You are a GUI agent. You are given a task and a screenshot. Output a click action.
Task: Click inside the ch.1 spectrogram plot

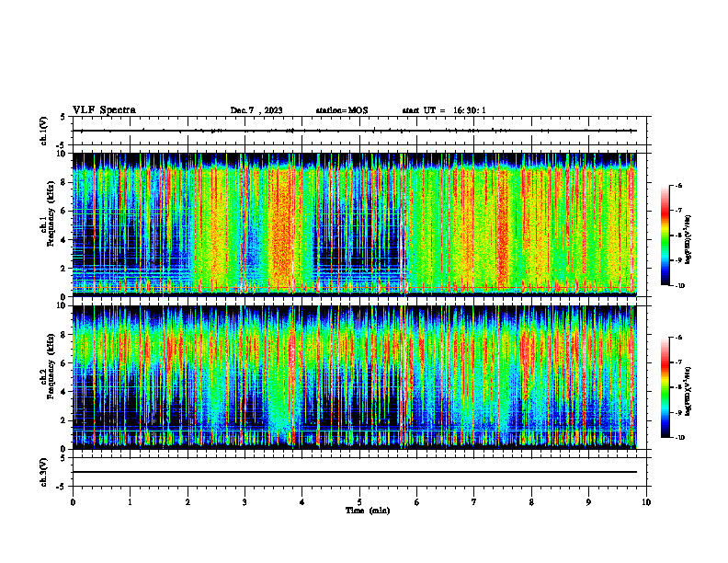[359, 224]
